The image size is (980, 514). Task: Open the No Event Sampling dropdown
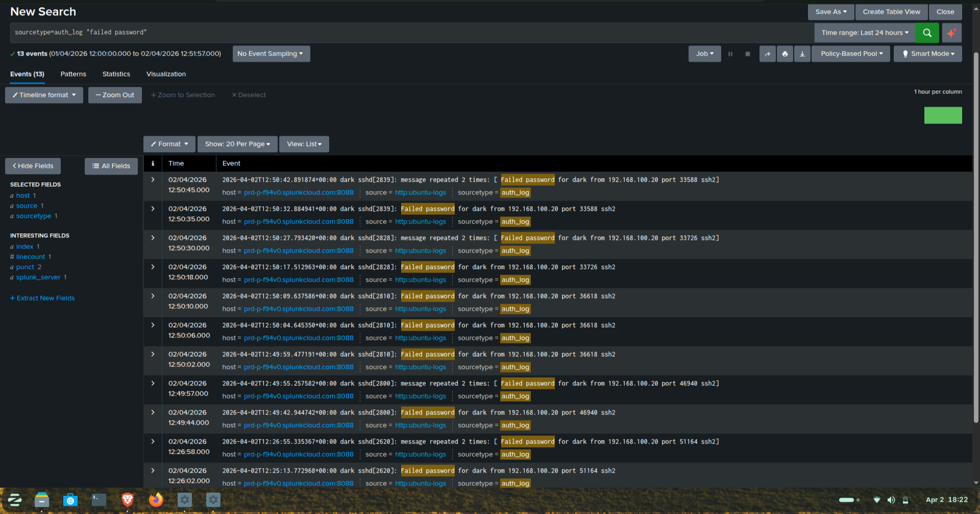(x=271, y=54)
